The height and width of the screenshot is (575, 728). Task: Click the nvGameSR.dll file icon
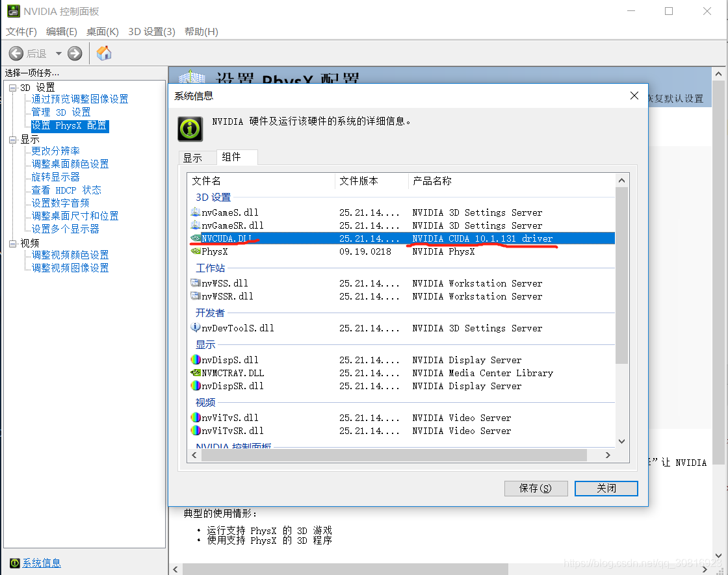click(196, 225)
